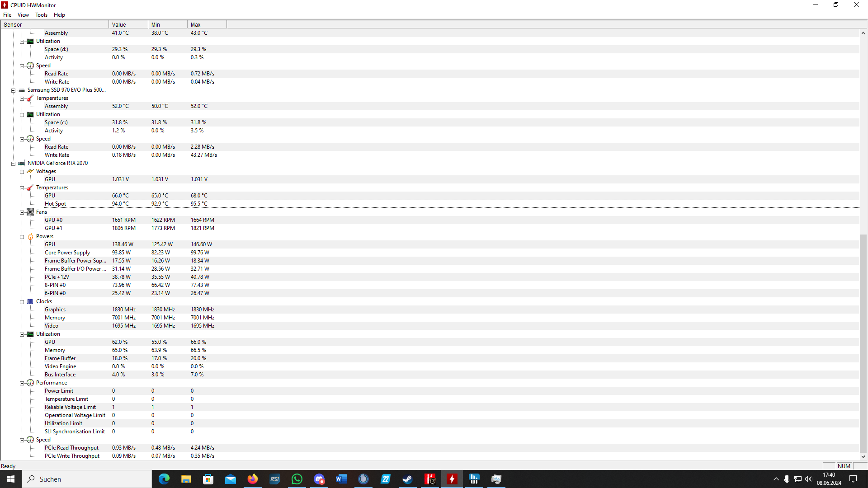Viewport: 868px width, 488px height.
Task: Open WhatsApp from the taskbar
Action: point(297,479)
